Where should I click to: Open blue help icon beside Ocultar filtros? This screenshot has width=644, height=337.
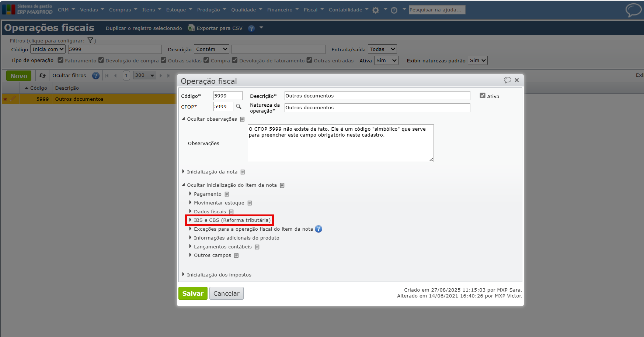[96, 76]
